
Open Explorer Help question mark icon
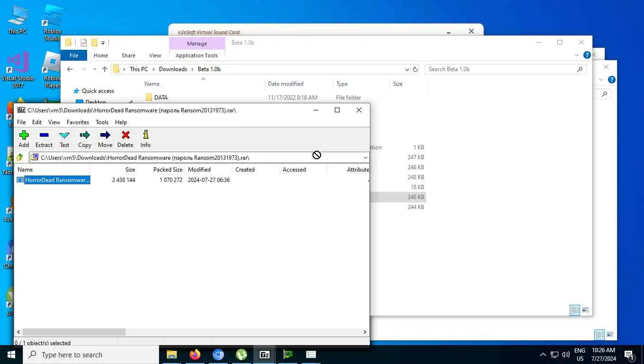[587, 55]
